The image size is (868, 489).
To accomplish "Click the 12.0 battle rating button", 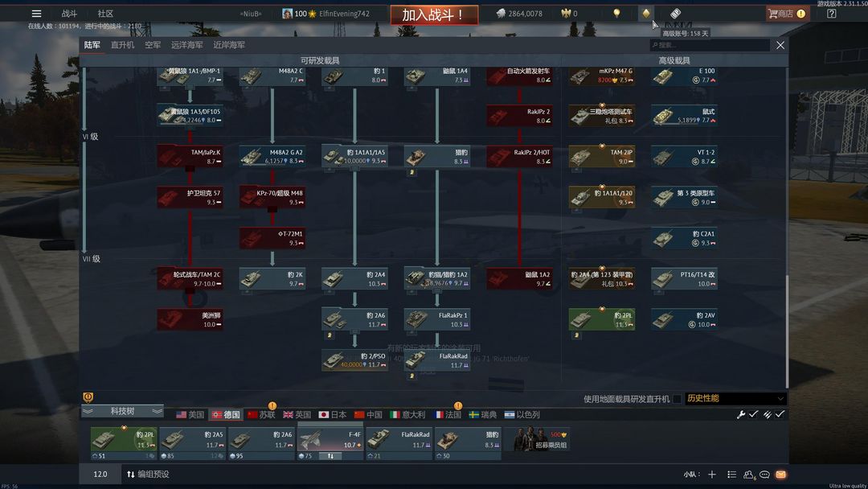I will (x=100, y=474).
